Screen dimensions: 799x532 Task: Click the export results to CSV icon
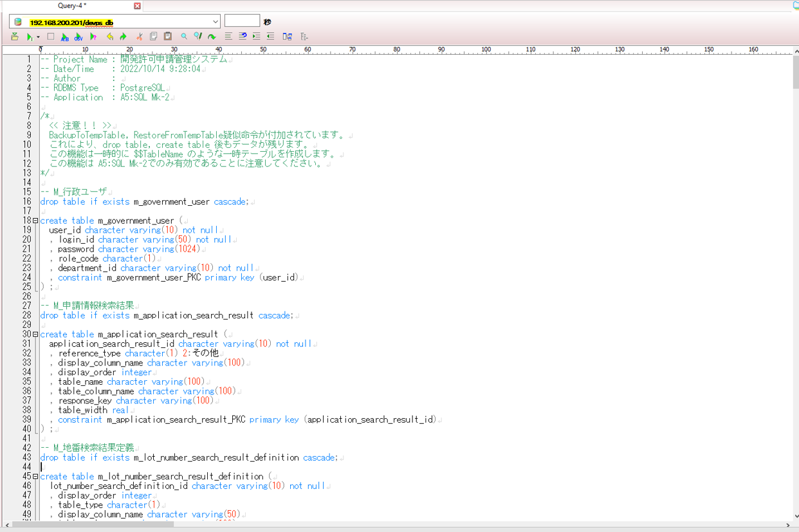coord(78,37)
